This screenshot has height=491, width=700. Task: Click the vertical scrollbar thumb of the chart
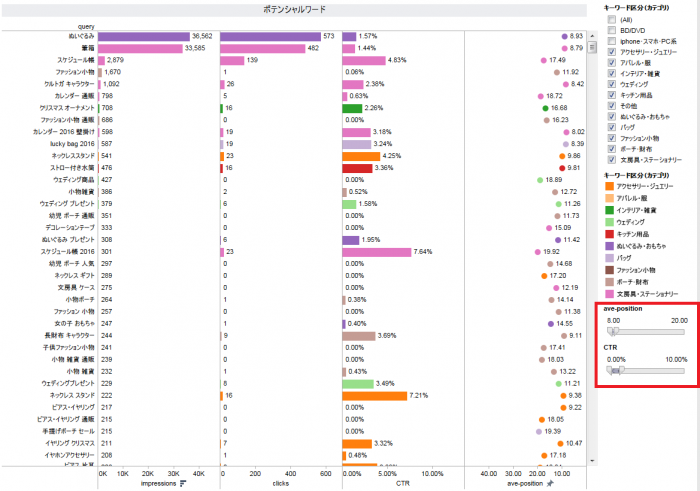(x=592, y=47)
